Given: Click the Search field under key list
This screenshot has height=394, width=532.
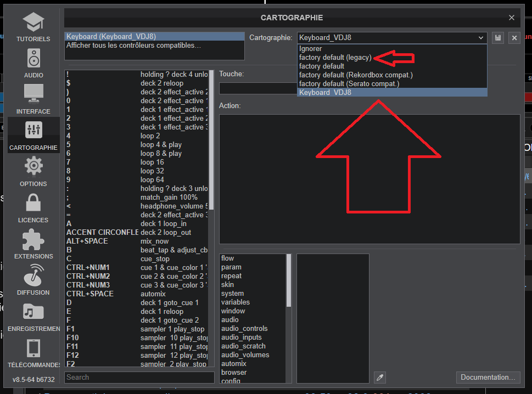Looking at the screenshot, I should [139, 378].
